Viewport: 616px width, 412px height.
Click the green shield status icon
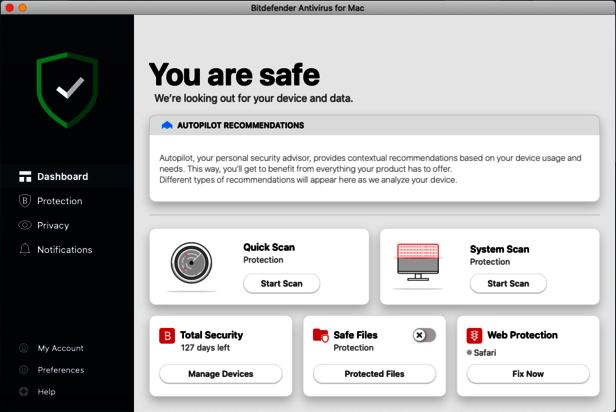[x=67, y=90]
